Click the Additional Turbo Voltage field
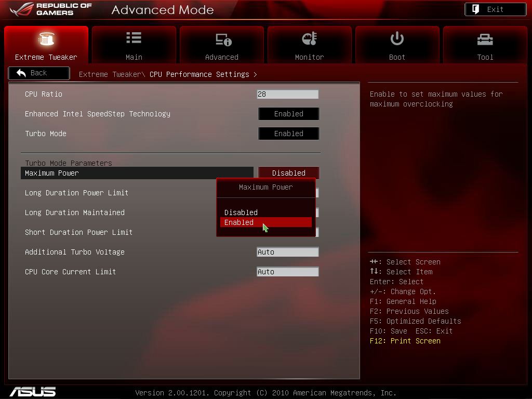 pyautogui.click(x=287, y=252)
